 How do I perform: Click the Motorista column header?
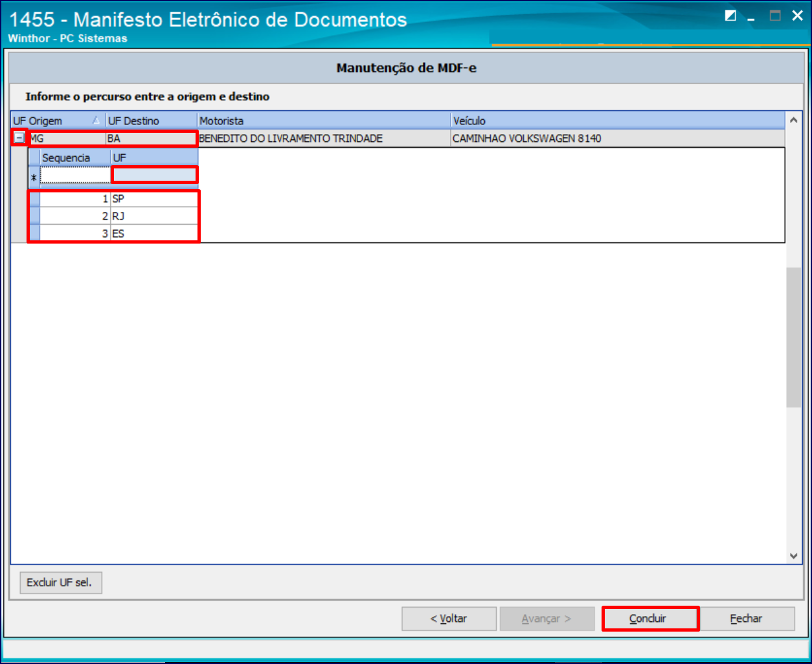[324, 120]
